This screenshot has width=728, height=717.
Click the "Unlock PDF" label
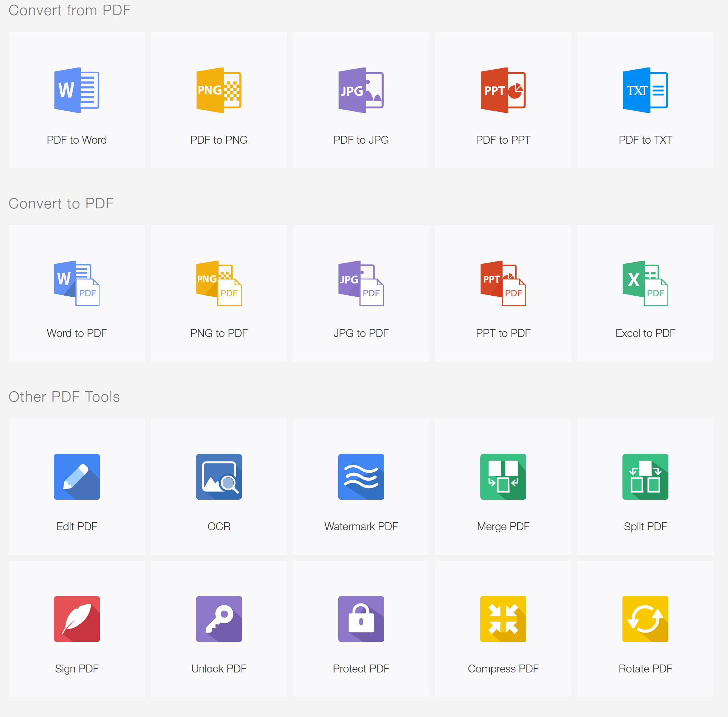pyautogui.click(x=219, y=669)
